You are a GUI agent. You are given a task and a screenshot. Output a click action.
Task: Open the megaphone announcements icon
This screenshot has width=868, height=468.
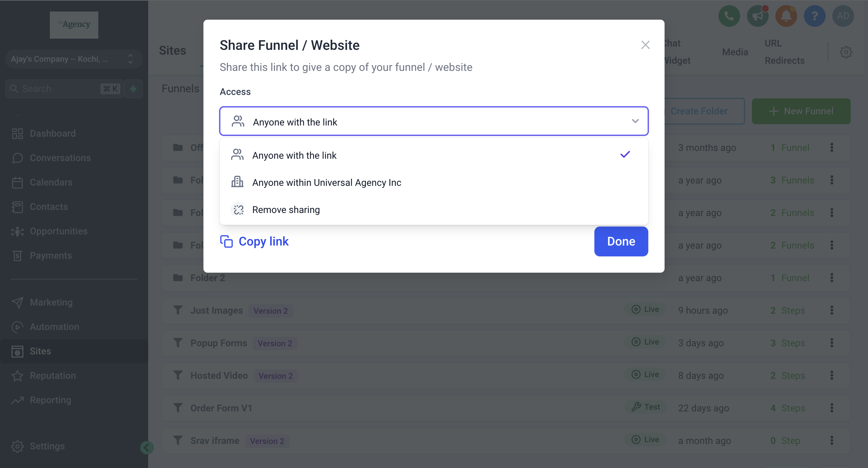pyautogui.click(x=757, y=16)
